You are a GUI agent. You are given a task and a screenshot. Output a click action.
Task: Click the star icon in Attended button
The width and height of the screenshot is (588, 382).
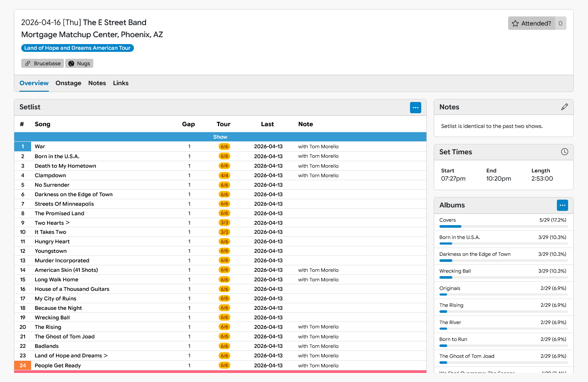coord(515,24)
